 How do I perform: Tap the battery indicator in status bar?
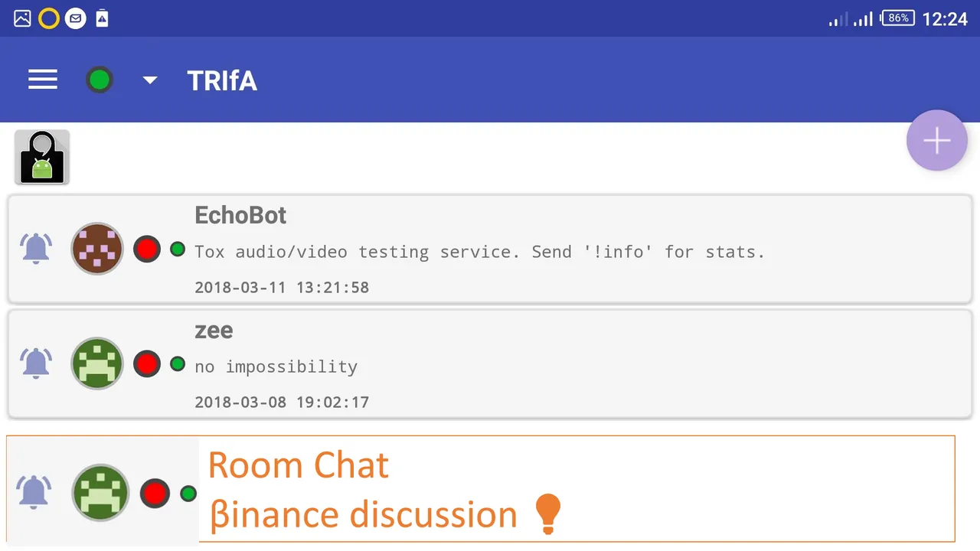pyautogui.click(x=897, y=18)
